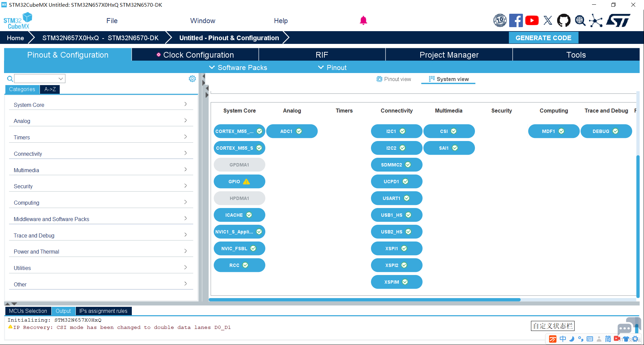Expand the Analog category

101,121
